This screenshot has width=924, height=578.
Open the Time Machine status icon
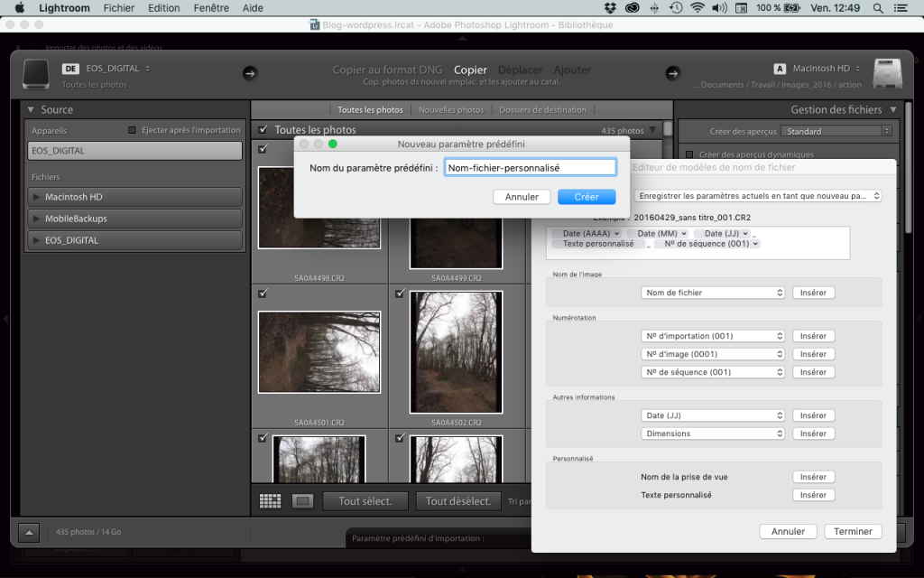point(675,7)
